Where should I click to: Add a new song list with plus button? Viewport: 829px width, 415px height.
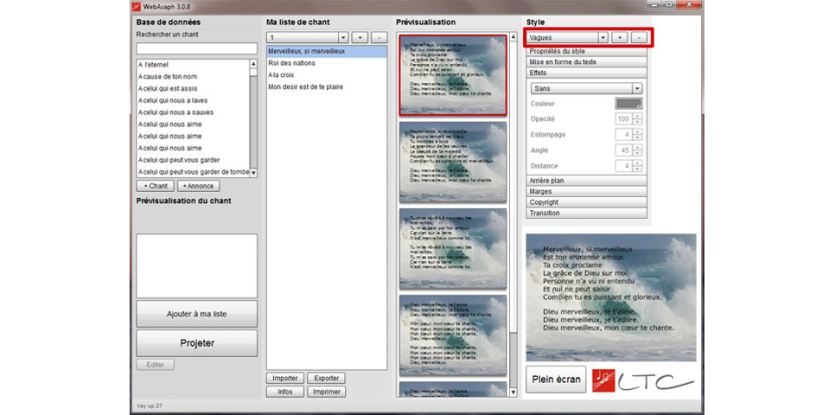[360, 38]
